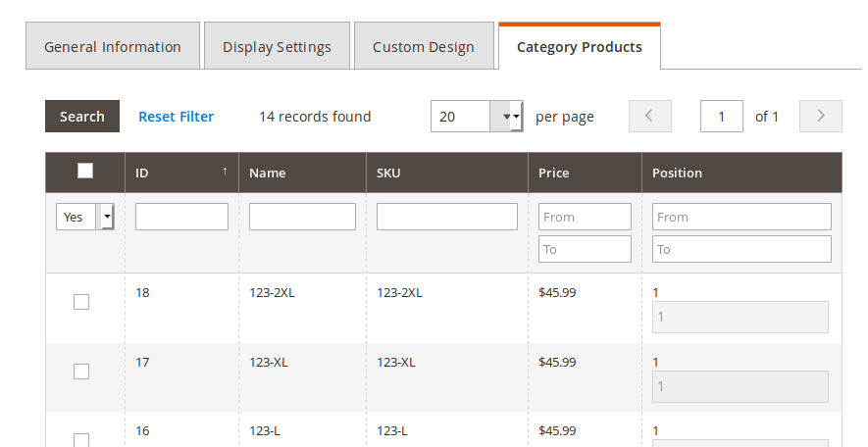Click $45.99 price in 123-XL row

557,363
